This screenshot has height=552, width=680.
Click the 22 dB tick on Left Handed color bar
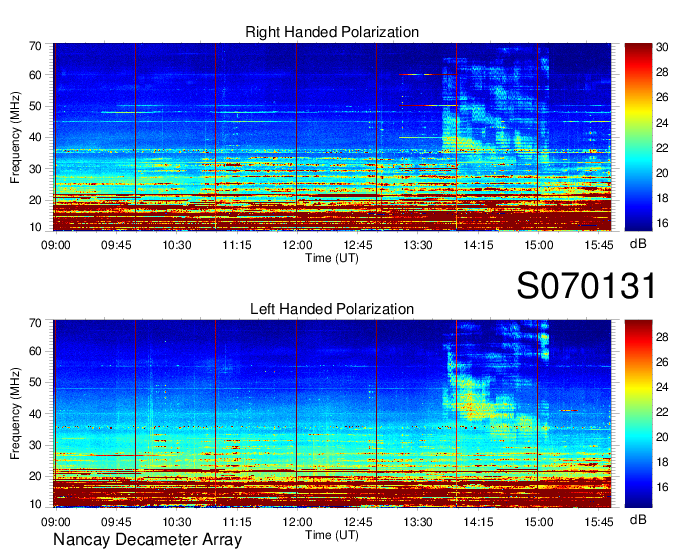(x=662, y=412)
